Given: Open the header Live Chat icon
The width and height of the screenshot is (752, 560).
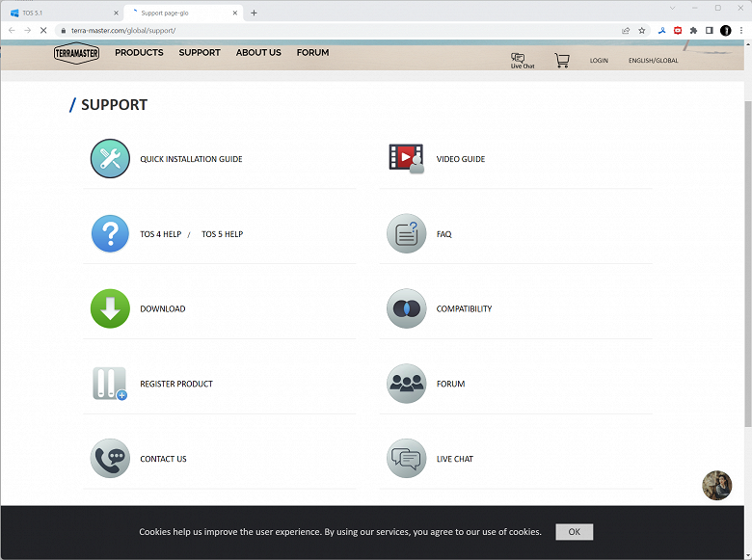Looking at the screenshot, I should click(x=523, y=61).
